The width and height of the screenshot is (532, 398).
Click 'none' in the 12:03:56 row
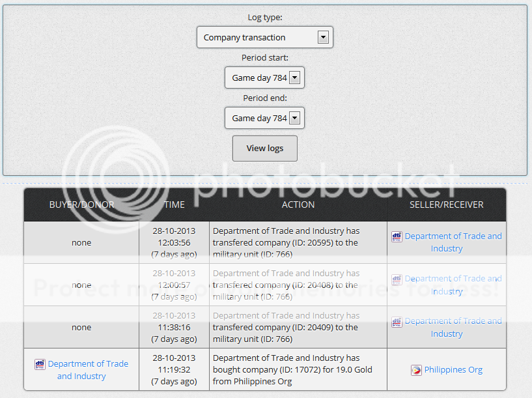81,243
